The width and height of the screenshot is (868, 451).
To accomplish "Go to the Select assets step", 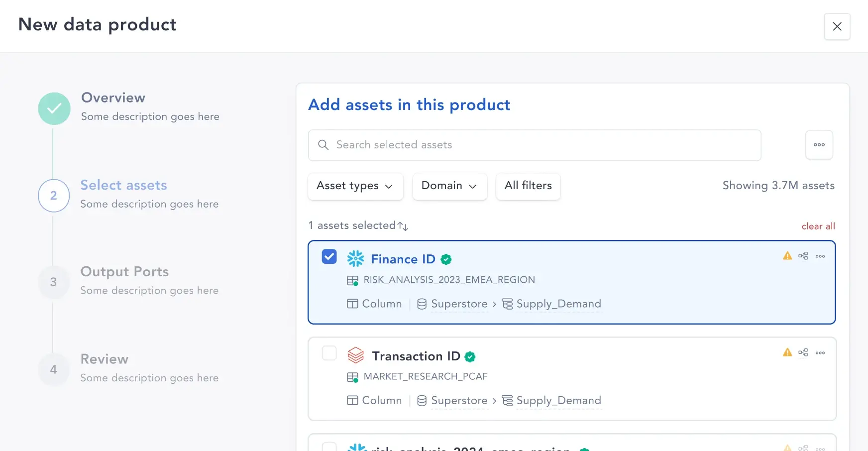I will click(x=123, y=185).
